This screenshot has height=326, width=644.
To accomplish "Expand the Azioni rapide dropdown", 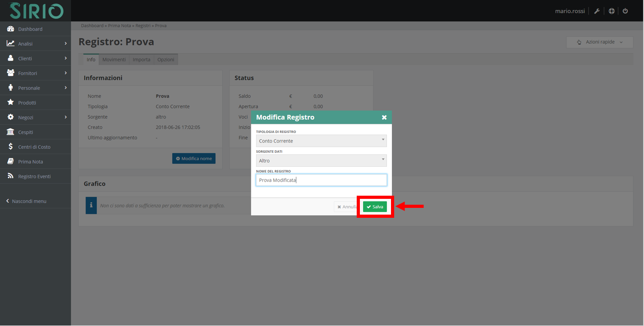I will (x=599, y=42).
